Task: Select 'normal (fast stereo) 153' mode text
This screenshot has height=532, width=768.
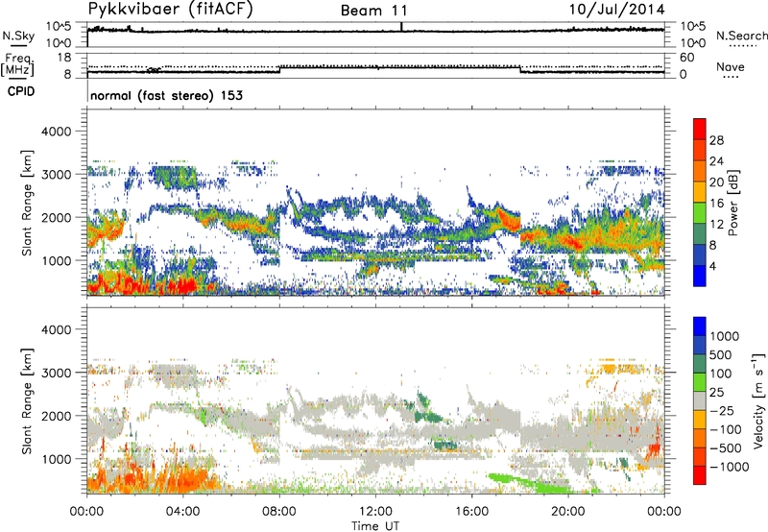Action: 166,95
